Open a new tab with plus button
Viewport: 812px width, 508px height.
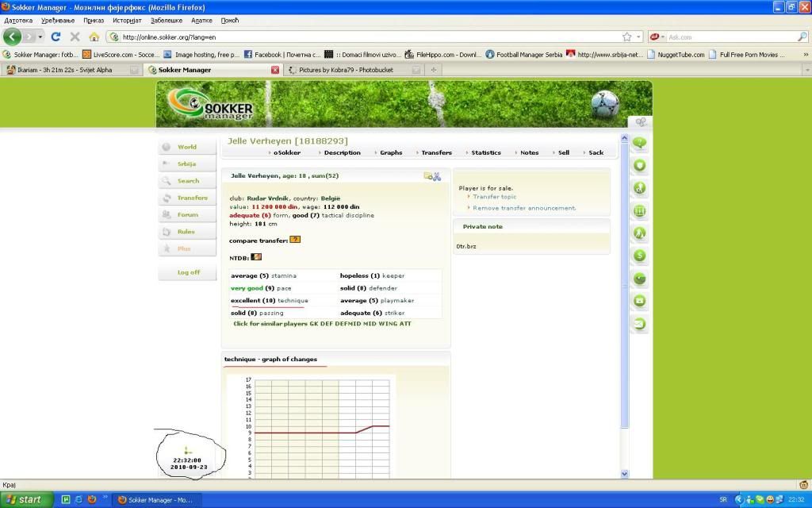[x=434, y=70]
